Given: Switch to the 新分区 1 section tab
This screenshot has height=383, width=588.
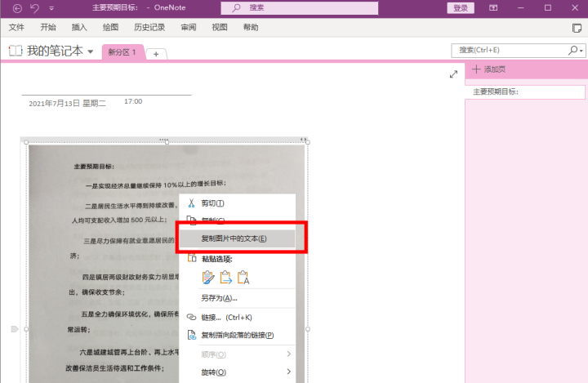Looking at the screenshot, I should [x=122, y=52].
